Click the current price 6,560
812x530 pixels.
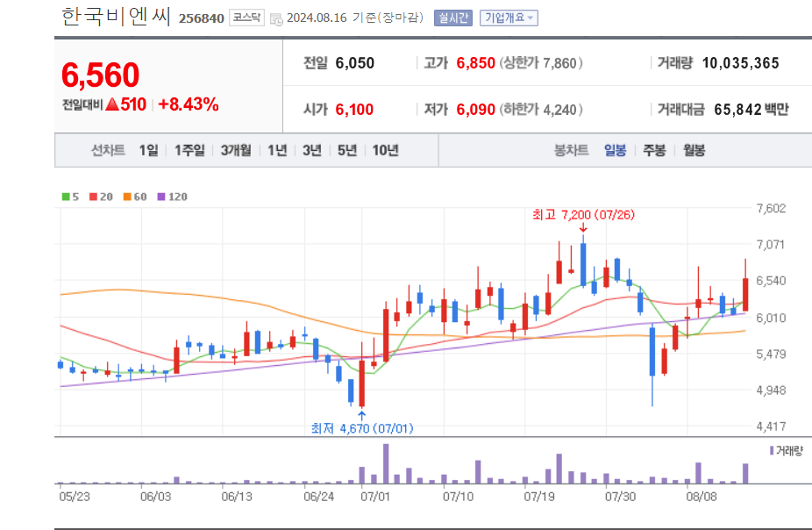(x=101, y=75)
